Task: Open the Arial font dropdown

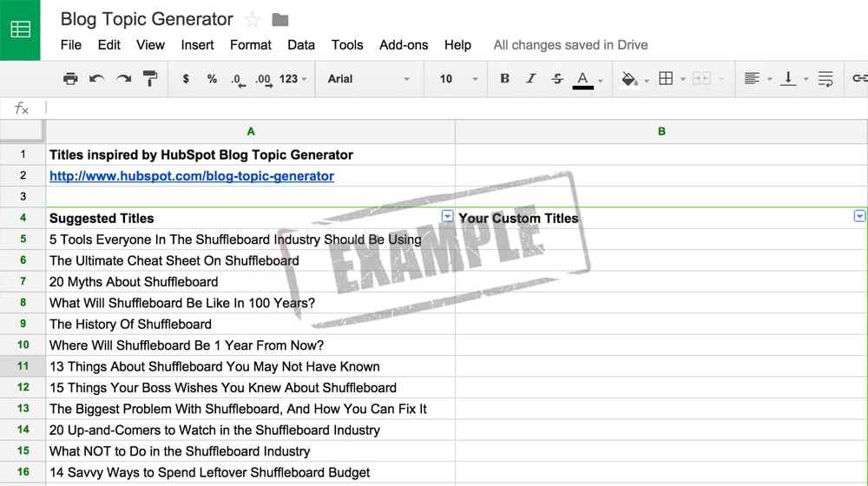Action: [369, 79]
